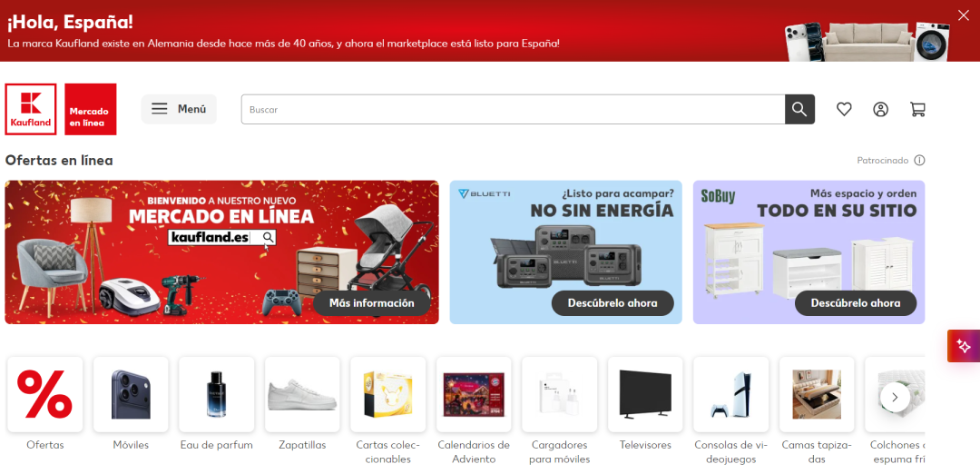
Task: Click the Ofertas category label
Action: coord(45,445)
